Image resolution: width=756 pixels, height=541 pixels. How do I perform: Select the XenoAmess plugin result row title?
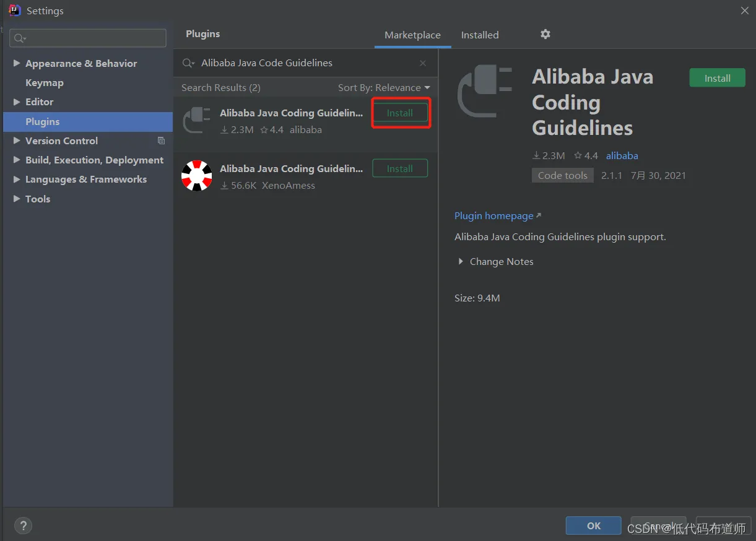coord(292,168)
